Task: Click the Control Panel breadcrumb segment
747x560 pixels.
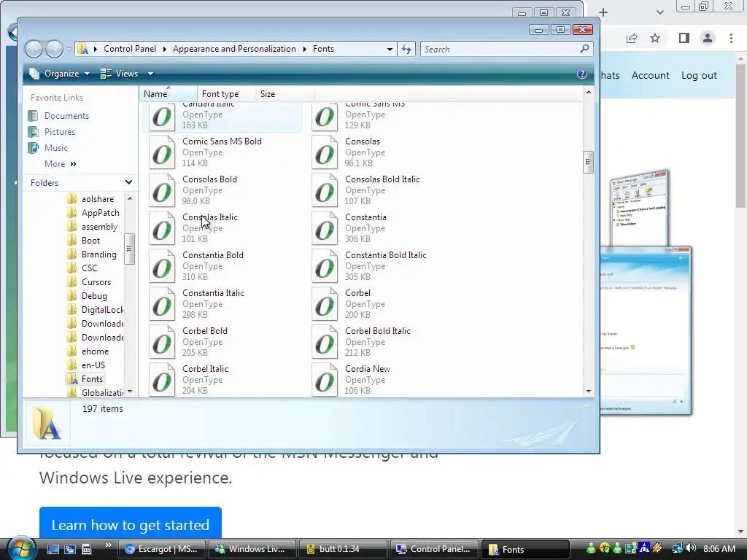Action: 130,49
